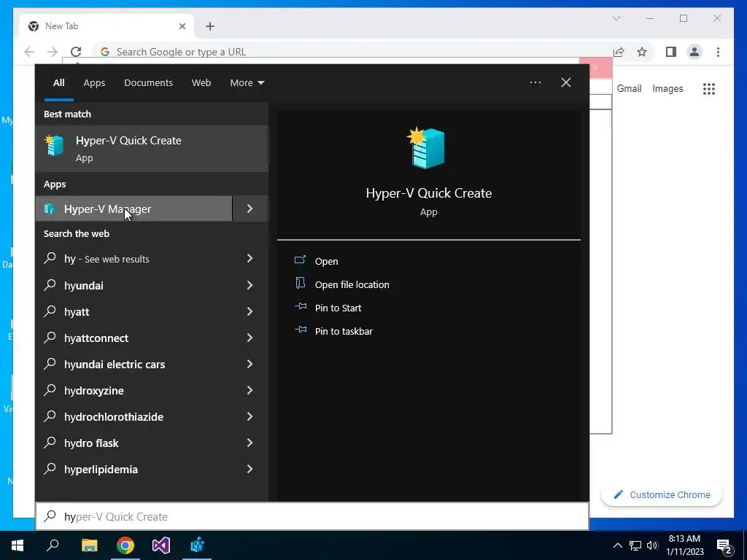Open the notification center icon
Viewport: 747px width, 560px height.
point(724,545)
